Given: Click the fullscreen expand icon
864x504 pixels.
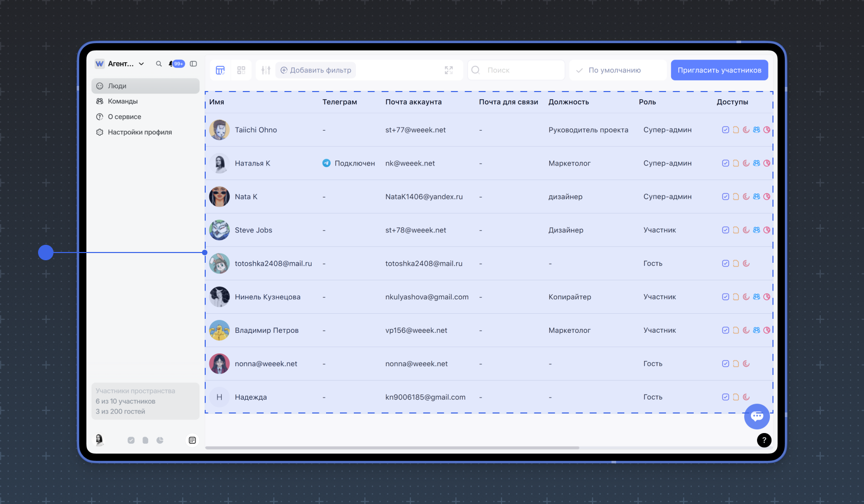Looking at the screenshot, I should (x=448, y=70).
